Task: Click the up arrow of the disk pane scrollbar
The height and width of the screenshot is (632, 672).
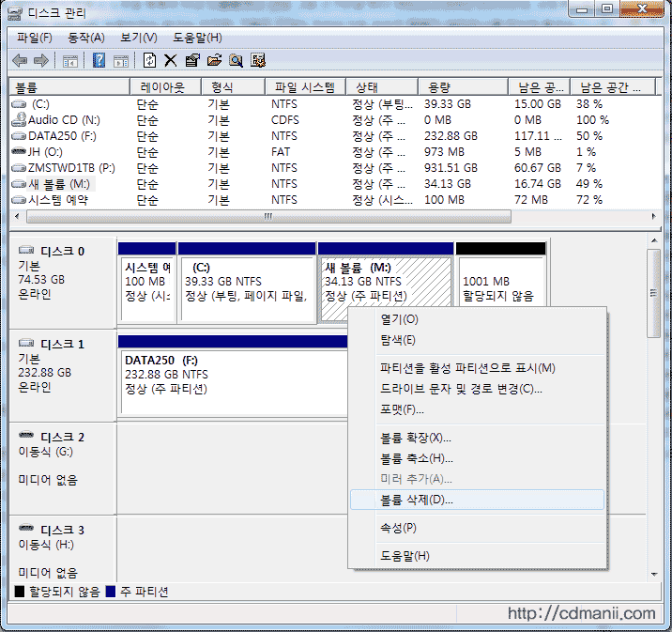Action: [x=654, y=241]
